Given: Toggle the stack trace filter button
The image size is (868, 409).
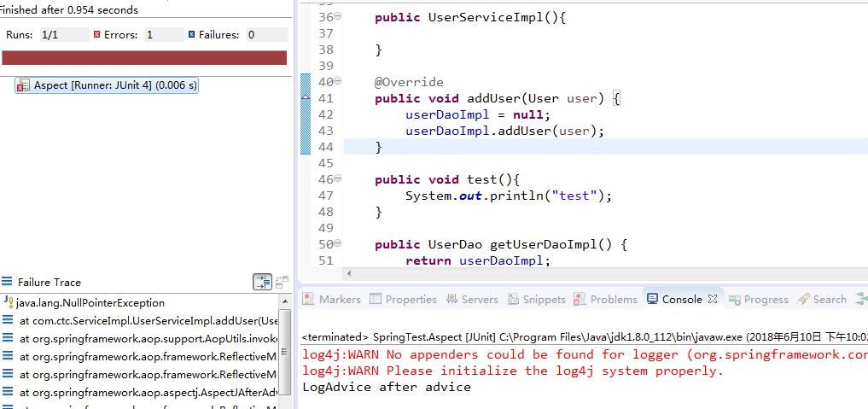Looking at the screenshot, I should tap(262, 283).
